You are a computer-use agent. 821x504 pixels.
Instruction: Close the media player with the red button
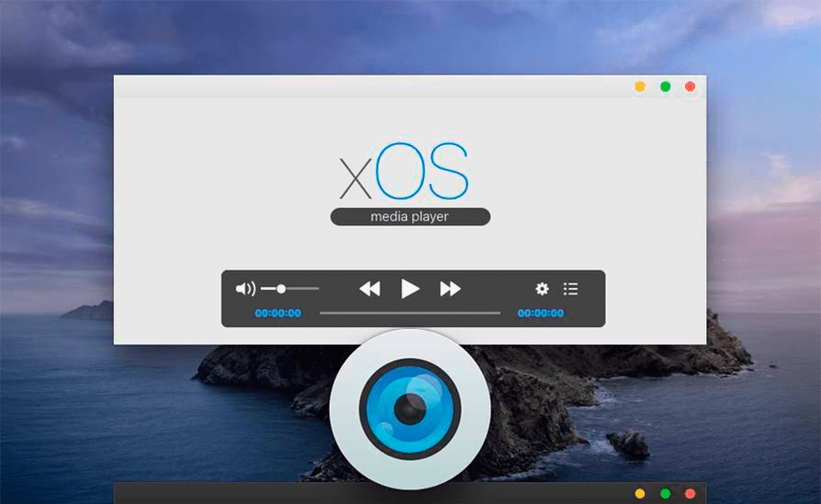coord(690,87)
